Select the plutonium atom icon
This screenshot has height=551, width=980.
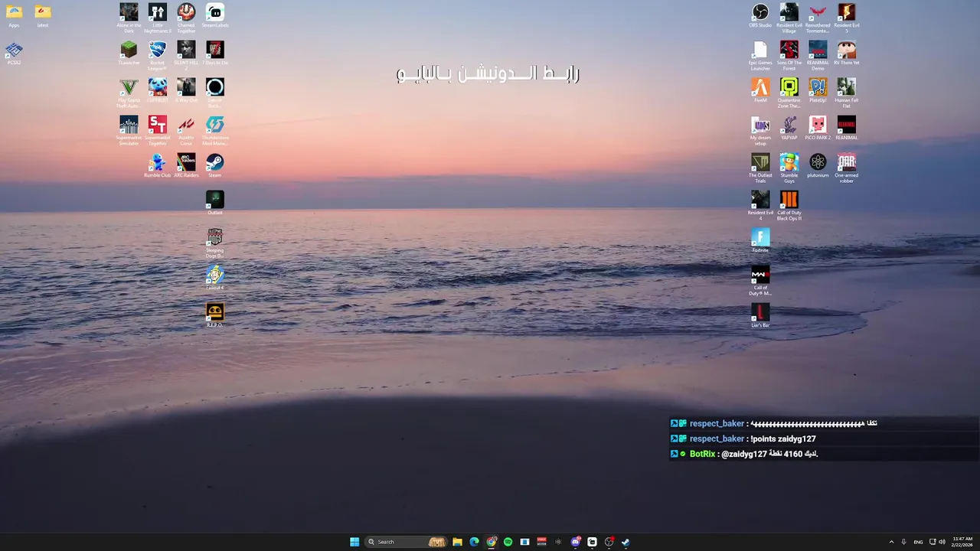coord(818,165)
